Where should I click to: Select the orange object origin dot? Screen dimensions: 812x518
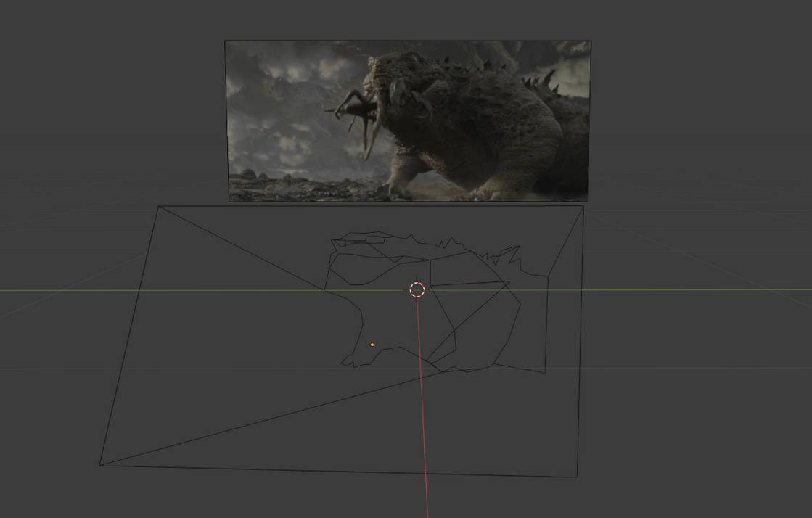[372, 343]
